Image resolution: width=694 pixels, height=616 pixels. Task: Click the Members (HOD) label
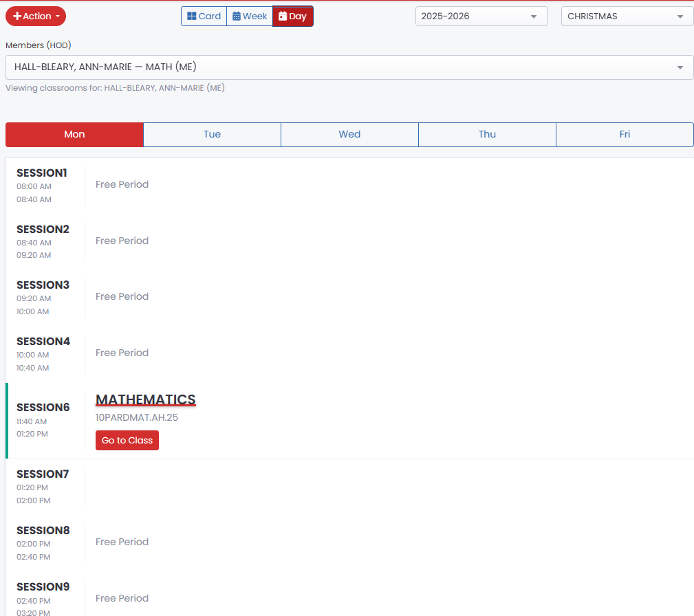[39, 45]
